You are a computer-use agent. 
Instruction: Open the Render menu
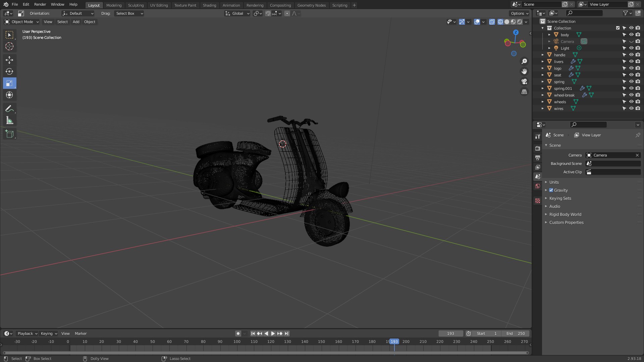[40, 4]
